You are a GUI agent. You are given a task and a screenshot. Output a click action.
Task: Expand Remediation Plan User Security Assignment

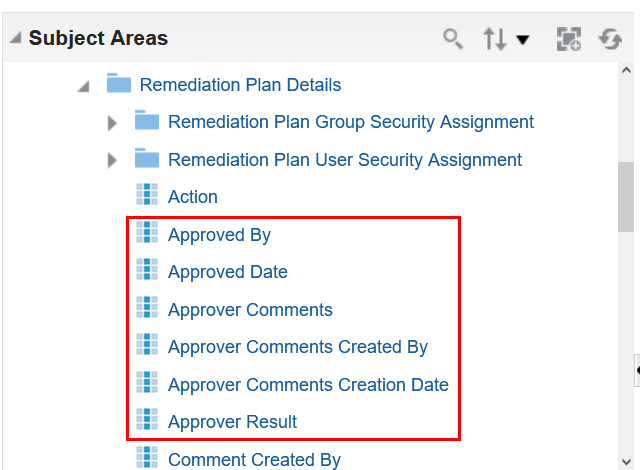pyautogui.click(x=112, y=160)
